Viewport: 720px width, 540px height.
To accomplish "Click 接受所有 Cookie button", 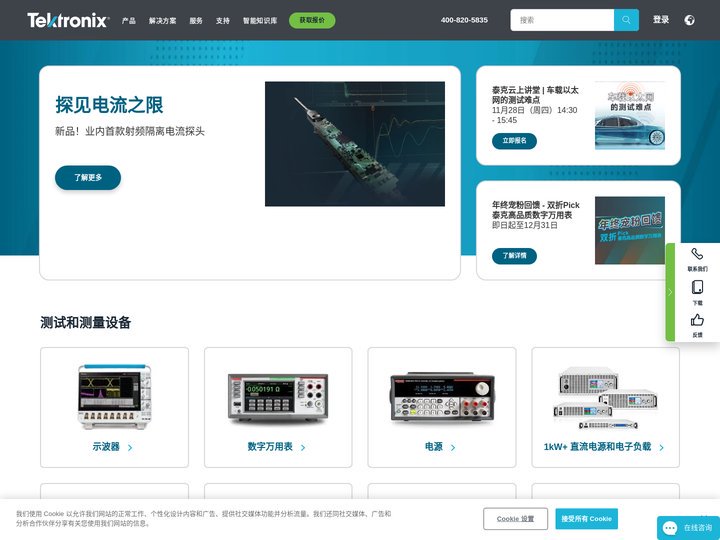I will [x=586, y=519].
